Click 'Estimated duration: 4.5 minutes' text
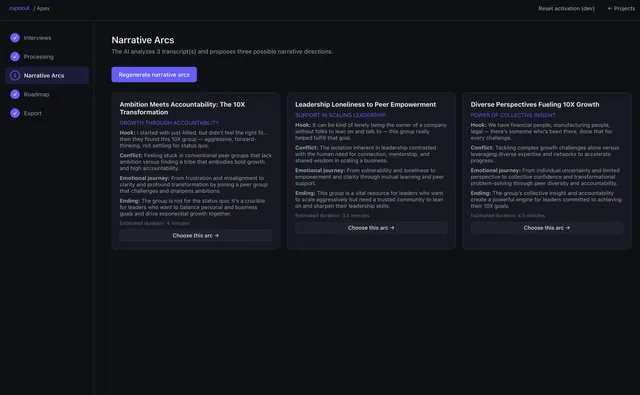 [x=507, y=215]
